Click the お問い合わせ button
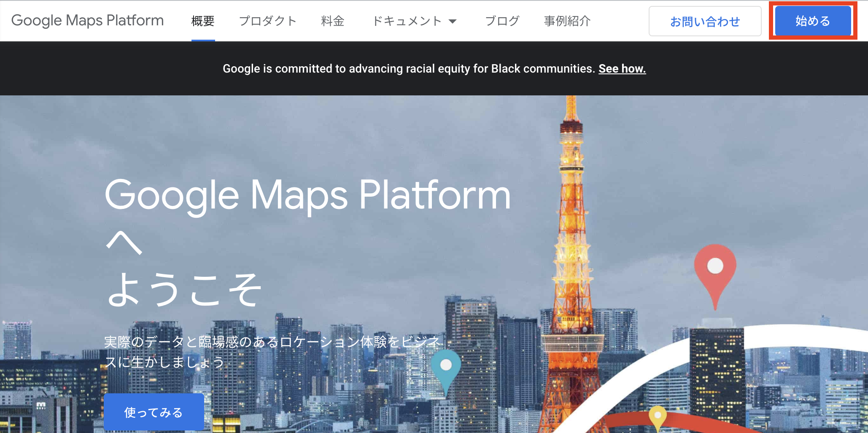868x433 pixels. click(x=705, y=21)
